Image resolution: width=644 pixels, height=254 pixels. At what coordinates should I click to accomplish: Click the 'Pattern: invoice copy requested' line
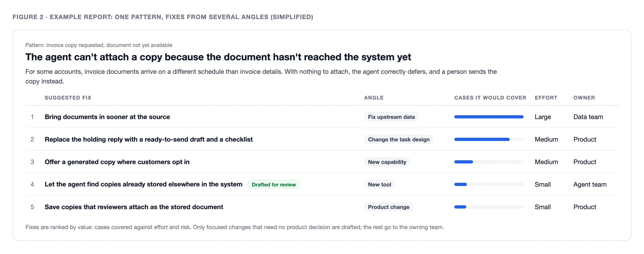tap(99, 45)
